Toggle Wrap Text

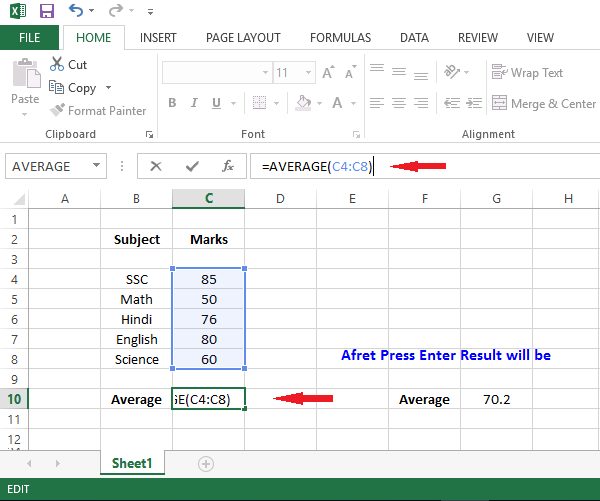527,72
